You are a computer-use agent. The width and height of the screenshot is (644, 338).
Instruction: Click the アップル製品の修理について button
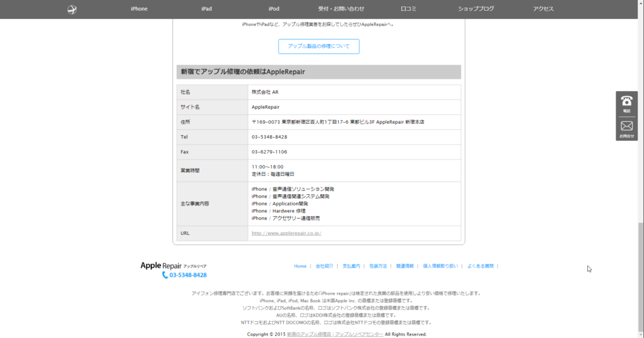click(x=319, y=46)
